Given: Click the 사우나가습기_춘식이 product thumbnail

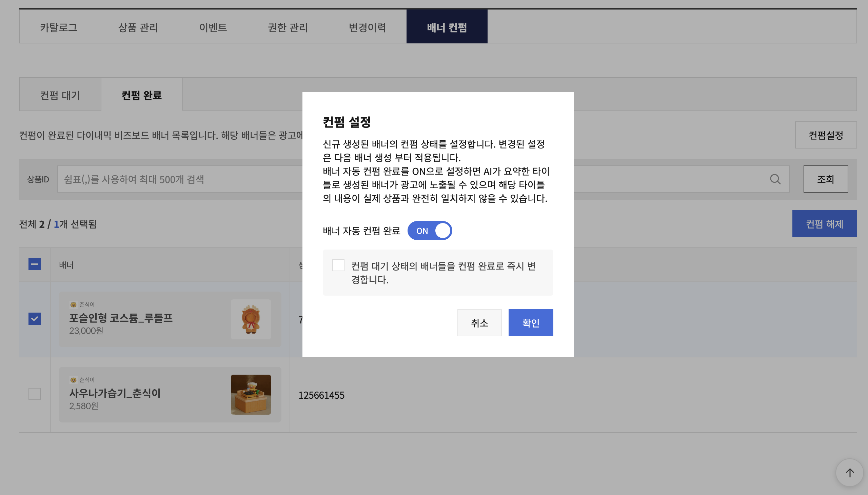Looking at the screenshot, I should tap(251, 394).
